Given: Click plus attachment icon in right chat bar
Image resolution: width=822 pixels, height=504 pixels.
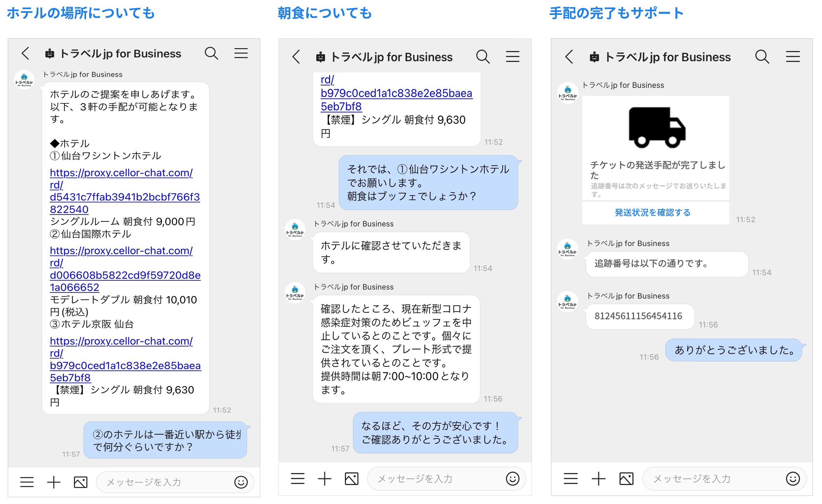Looking at the screenshot, I should pyautogui.click(x=598, y=479).
